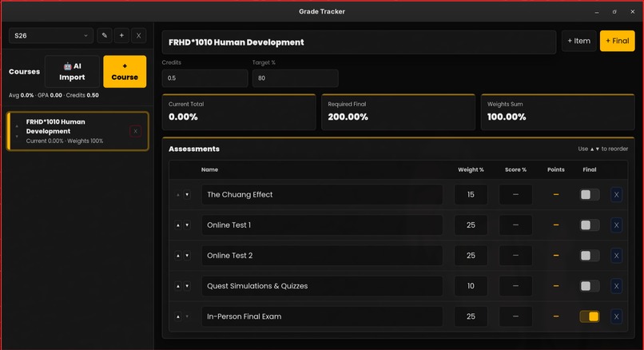This screenshot has height=350, width=644.
Task: Add a new semester with plus icon
Action: click(x=121, y=36)
